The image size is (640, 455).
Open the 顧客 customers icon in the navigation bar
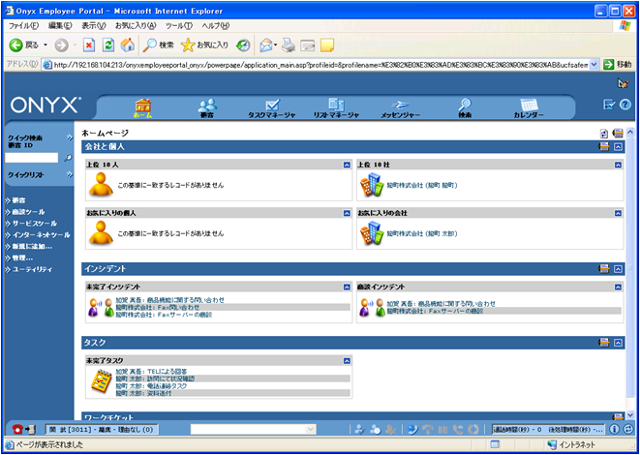coord(207,108)
